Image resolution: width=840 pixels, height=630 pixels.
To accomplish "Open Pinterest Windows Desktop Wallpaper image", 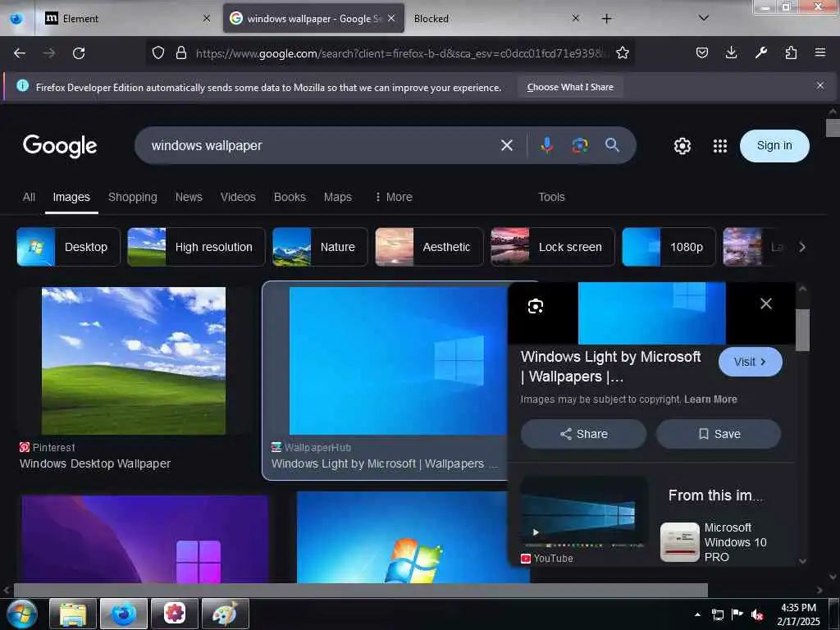I will [134, 361].
